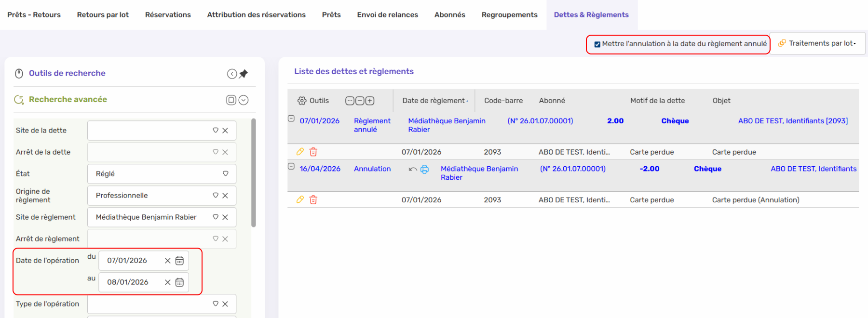The width and height of the screenshot is (868, 318).
Task: Click the ellipsis display-options icon in list header
Action: tap(350, 101)
